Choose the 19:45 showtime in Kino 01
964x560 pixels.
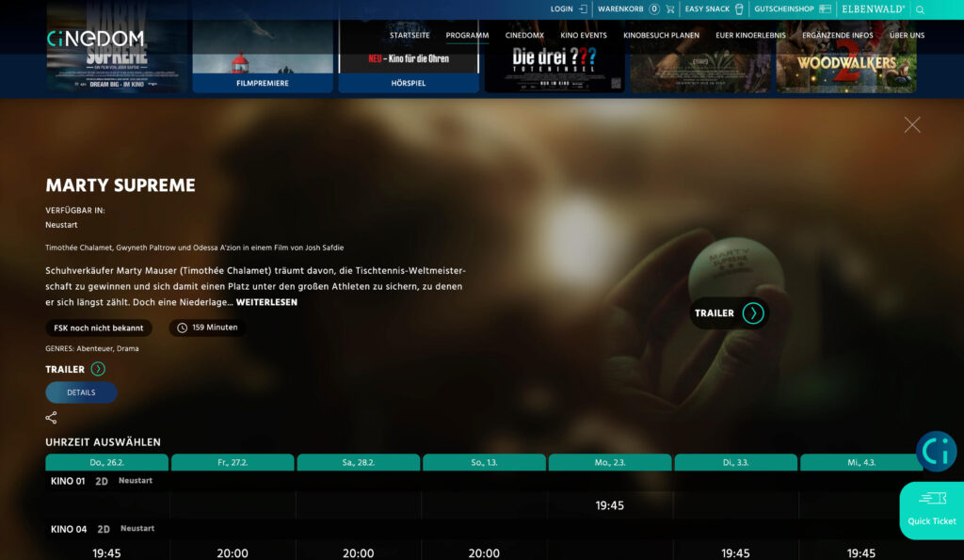[x=609, y=505]
